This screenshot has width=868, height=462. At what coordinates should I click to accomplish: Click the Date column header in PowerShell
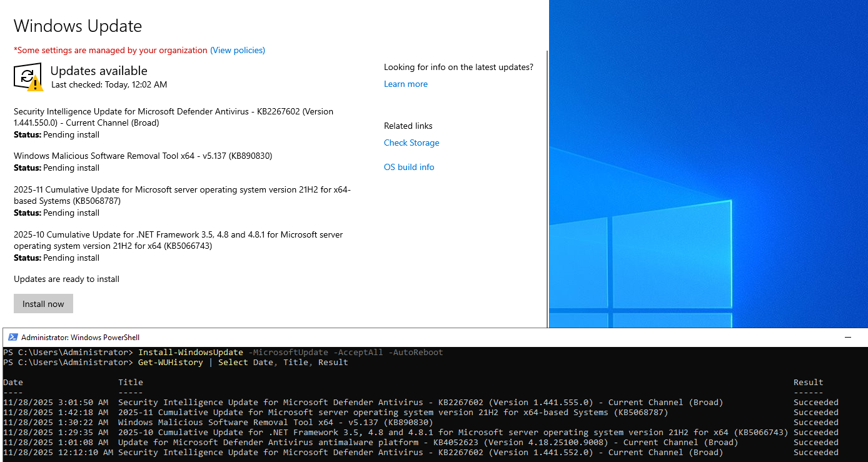pyautogui.click(x=13, y=382)
